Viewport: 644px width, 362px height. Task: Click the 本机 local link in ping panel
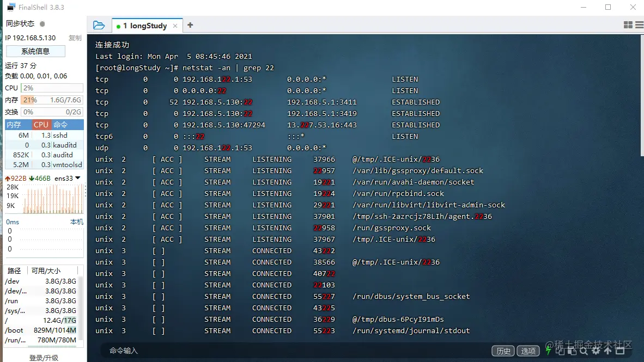(x=77, y=222)
